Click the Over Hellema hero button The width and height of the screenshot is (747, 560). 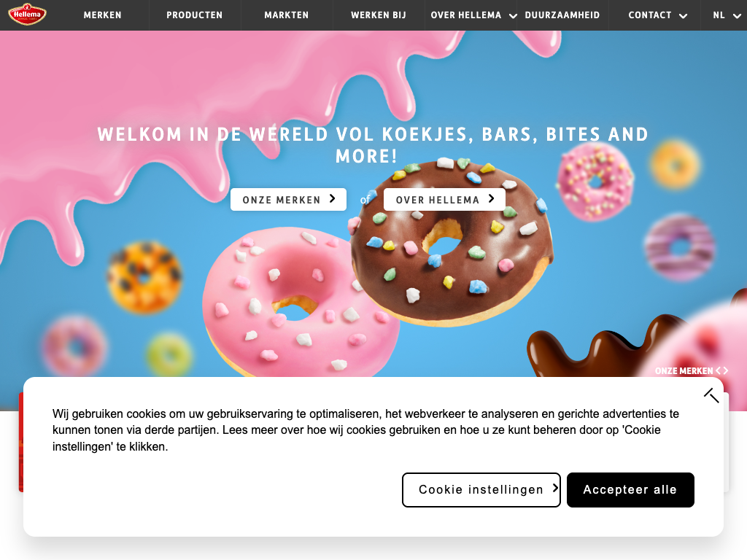click(444, 200)
